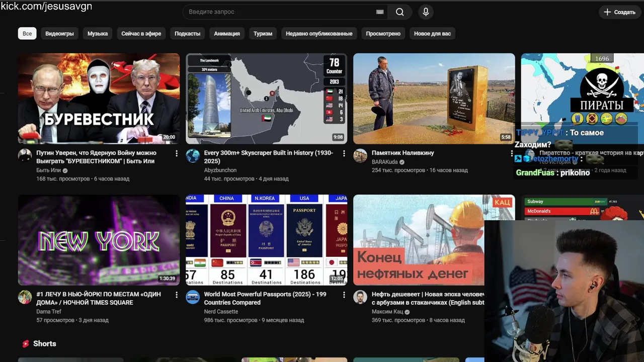Click World Most Powerful Passports title
This screenshot has width=644, height=362.
click(x=265, y=298)
